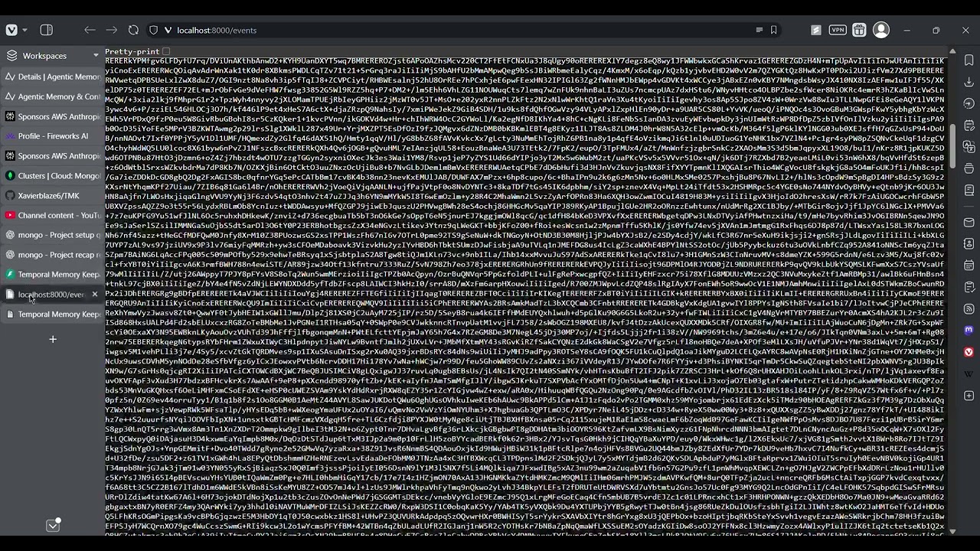The width and height of the screenshot is (980, 551).
Task: Open the Contacts panel in the right sidebar
Action: [969, 243]
